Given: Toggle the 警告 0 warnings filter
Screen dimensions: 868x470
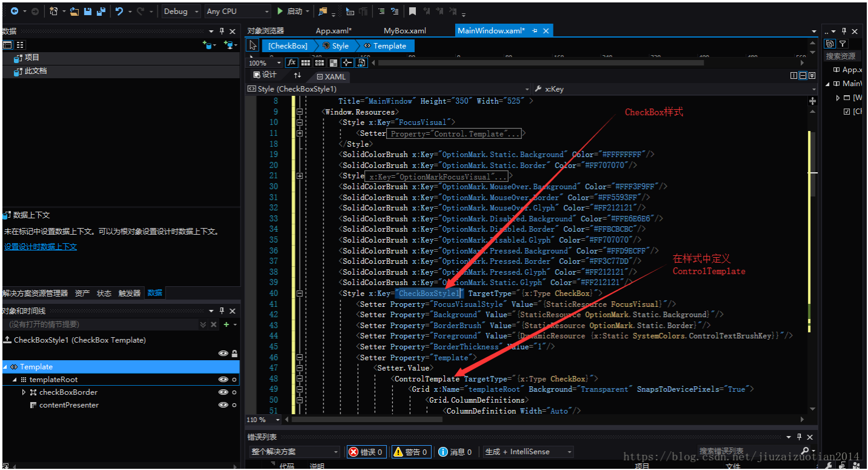Looking at the screenshot, I should click(410, 452).
